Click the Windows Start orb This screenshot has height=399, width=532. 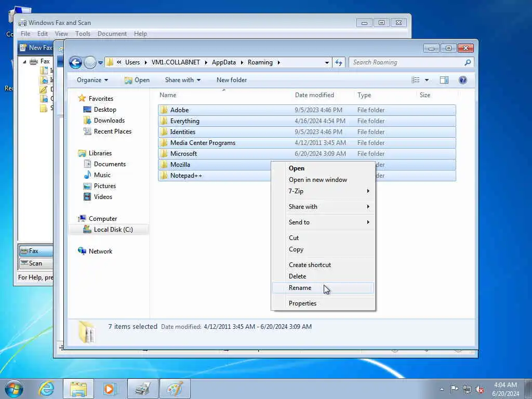click(x=14, y=389)
